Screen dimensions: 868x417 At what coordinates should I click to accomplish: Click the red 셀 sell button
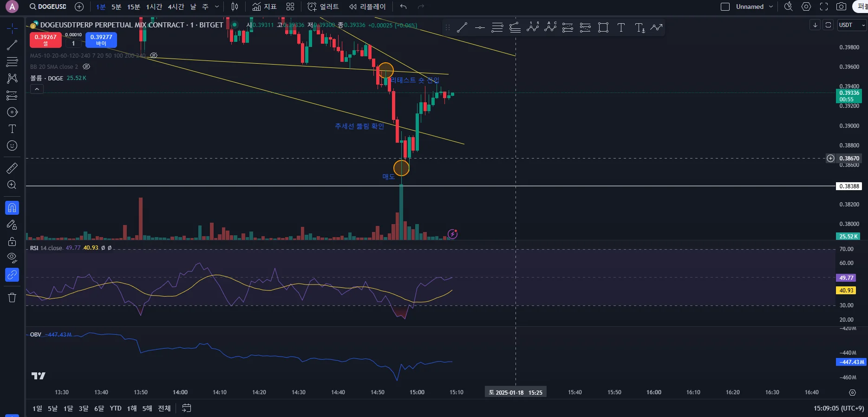pos(46,40)
